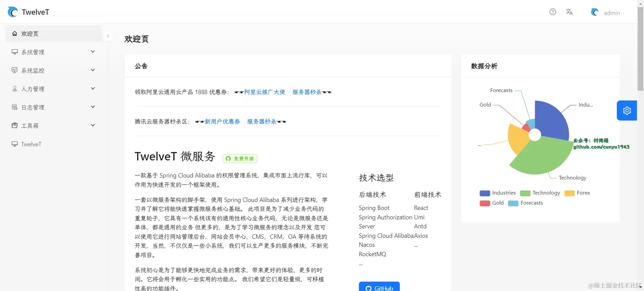Viewport: 644px width, 291px height.
Task: Click the 免费开源 badge
Action: pyautogui.click(x=240, y=158)
